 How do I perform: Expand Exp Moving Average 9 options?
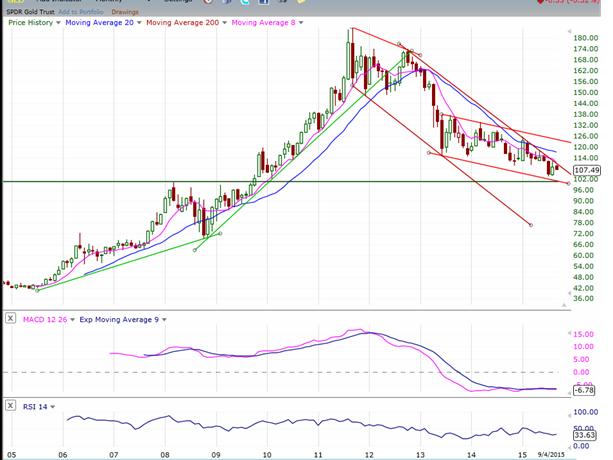(164, 319)
